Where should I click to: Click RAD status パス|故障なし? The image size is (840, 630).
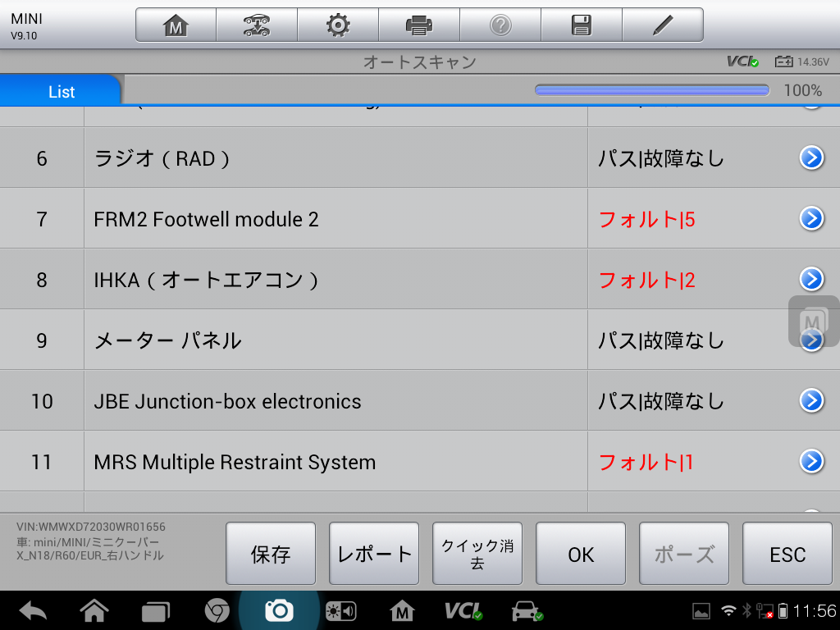tap(661, 158)
